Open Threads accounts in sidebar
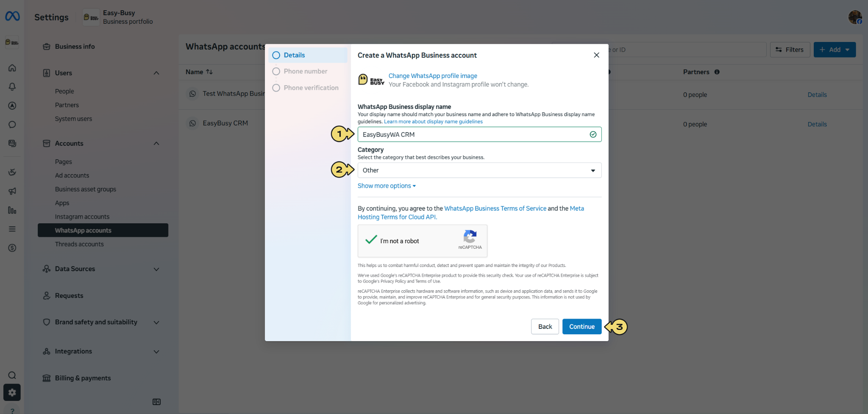 click(x=79, y=244)
